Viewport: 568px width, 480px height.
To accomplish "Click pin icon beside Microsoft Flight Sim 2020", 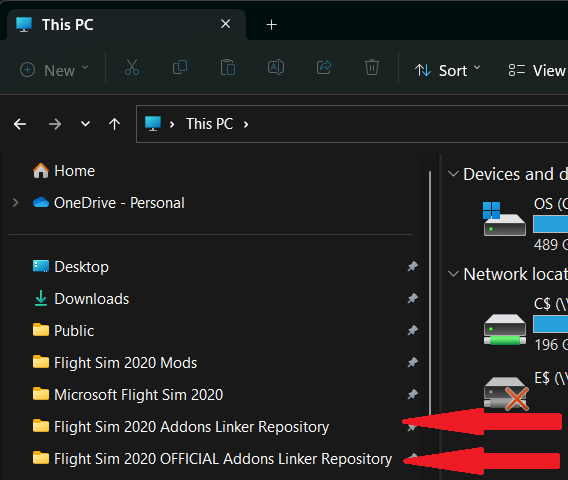I will [413, 394].
